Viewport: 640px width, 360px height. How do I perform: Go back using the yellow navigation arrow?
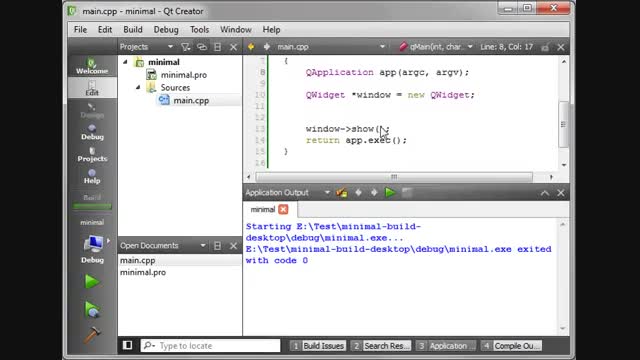251,47
